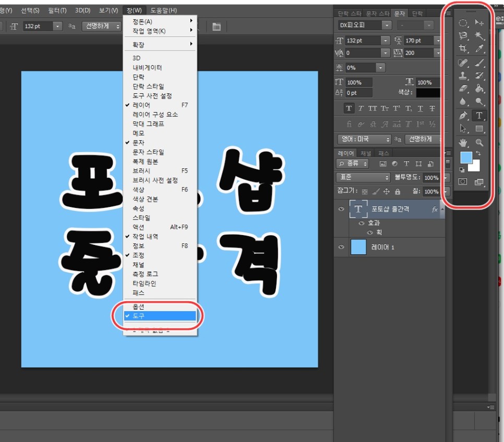The height and width of the screenshot is (442, 504).
Task: Select the Clone Stamp tool
Action: pos(463,76)
